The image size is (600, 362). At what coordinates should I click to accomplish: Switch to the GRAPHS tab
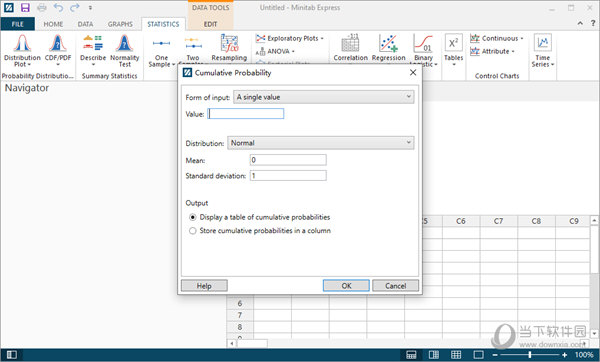pos(120,24)
